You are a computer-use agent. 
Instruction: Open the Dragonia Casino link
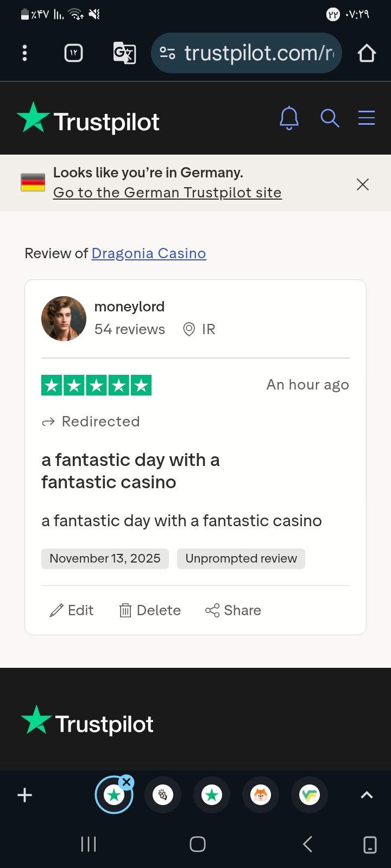pyautogui.click(x=149, y=253)
